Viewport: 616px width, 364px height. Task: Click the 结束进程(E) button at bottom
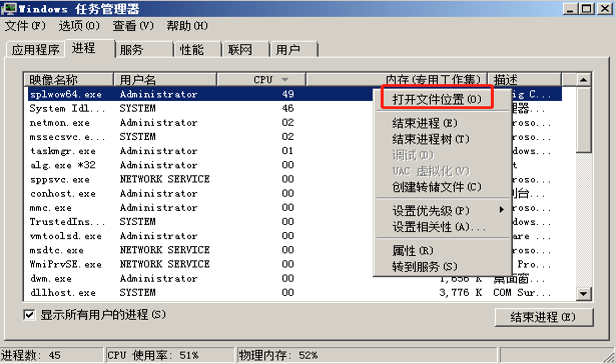pos(544,317)
